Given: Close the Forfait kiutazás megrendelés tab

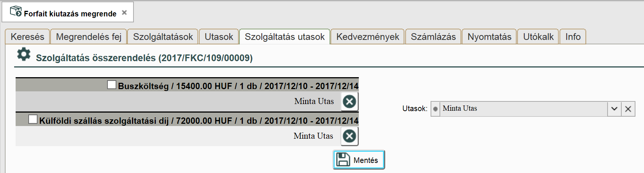Looking at the screenshot, I should [125, 13].
